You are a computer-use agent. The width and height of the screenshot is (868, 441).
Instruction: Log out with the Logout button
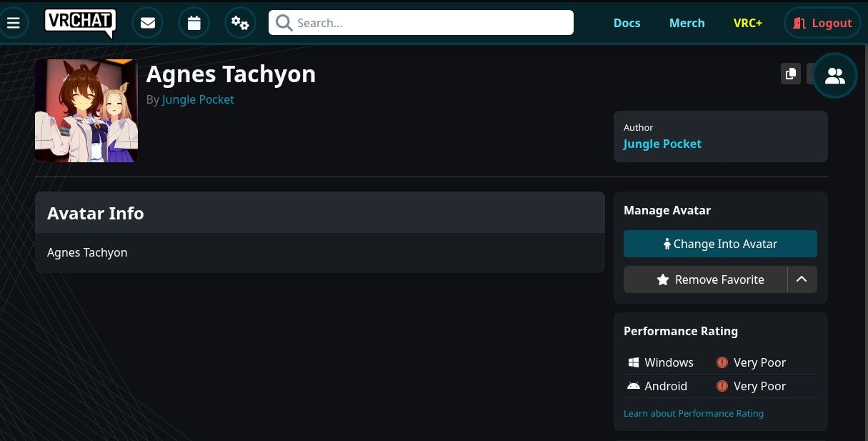(822, 23)
